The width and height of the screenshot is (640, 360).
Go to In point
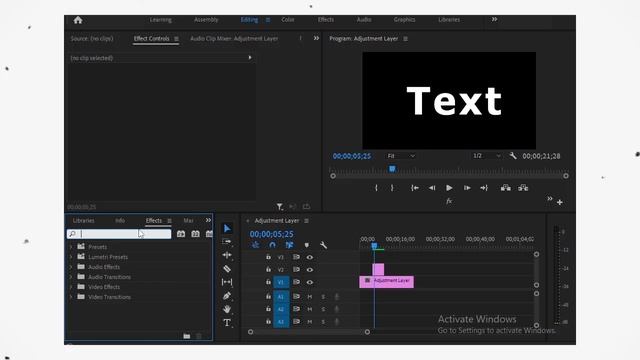[x=415, y=188]
